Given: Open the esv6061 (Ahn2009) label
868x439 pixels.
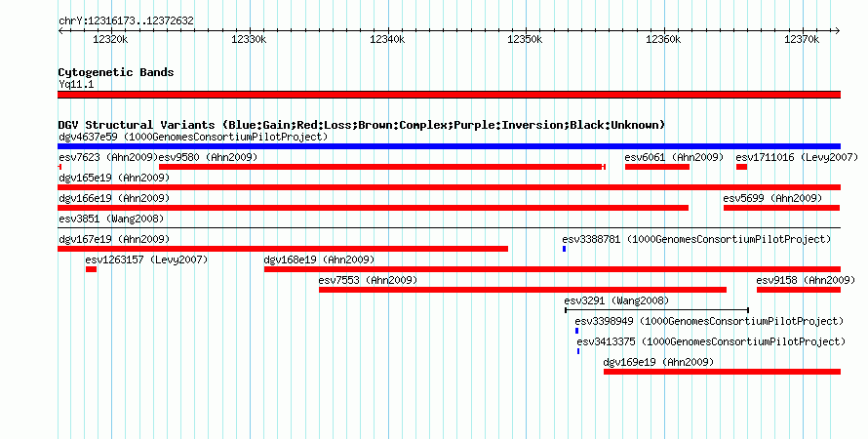Looking at the screenshot, I should [x=674, y=157].
